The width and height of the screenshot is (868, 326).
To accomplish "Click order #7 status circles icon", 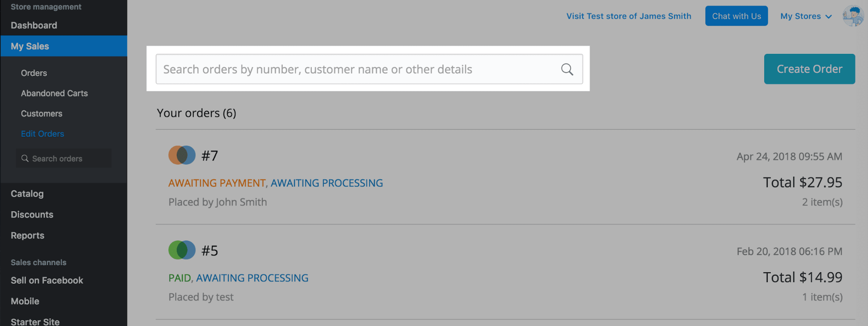I will (182, 155).
